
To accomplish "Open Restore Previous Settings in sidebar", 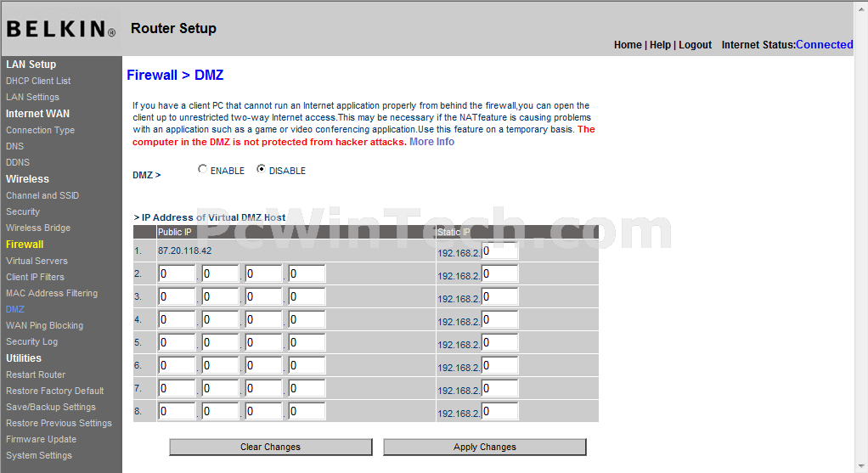I will pyautogui.click(x=59, y=423).
